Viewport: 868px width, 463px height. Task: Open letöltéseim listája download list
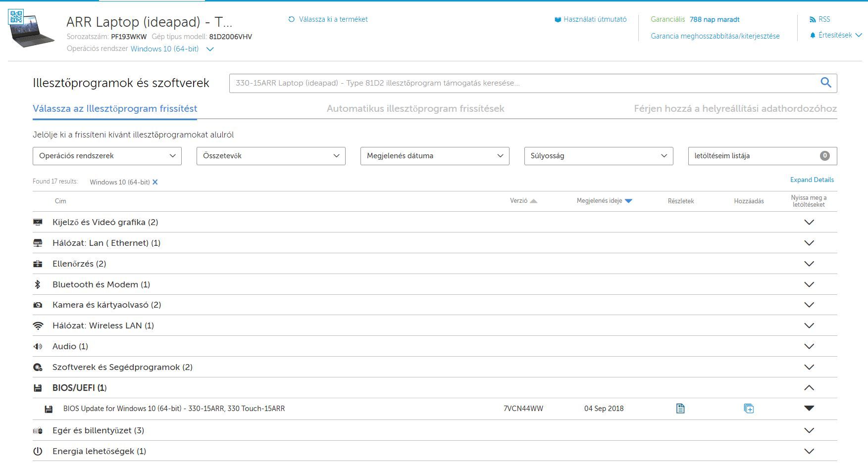(763, 156)
